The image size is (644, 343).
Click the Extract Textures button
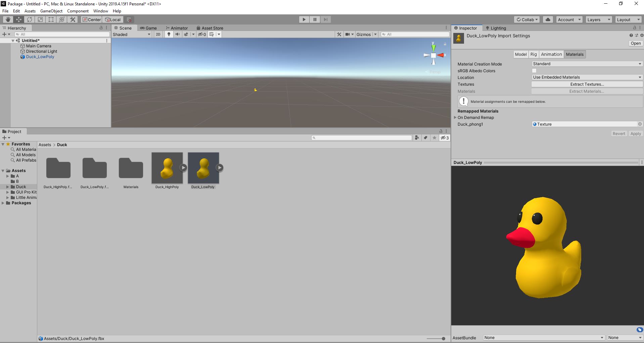(587, 84)
